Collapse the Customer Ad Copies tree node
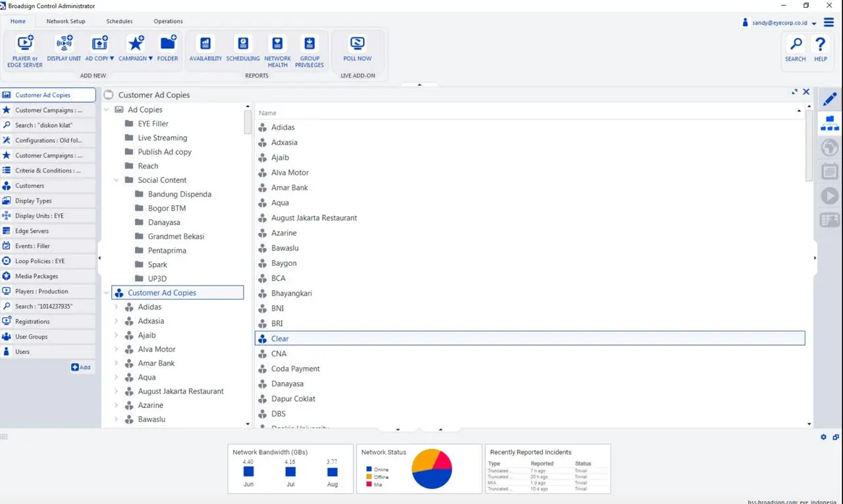The width and height of the screenshot is (843, 504). (x=107, y=293)
